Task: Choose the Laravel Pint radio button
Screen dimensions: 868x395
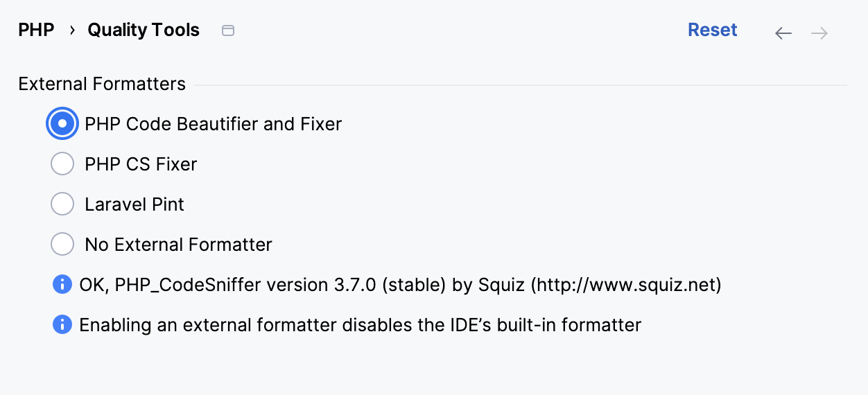Action: (62, 204)
